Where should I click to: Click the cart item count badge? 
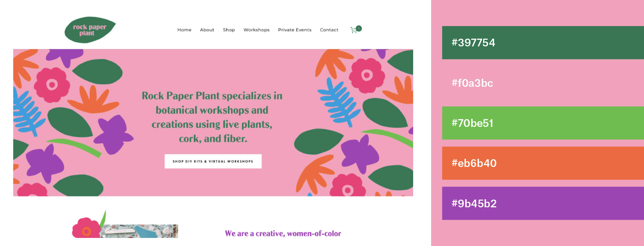(359, 28)
